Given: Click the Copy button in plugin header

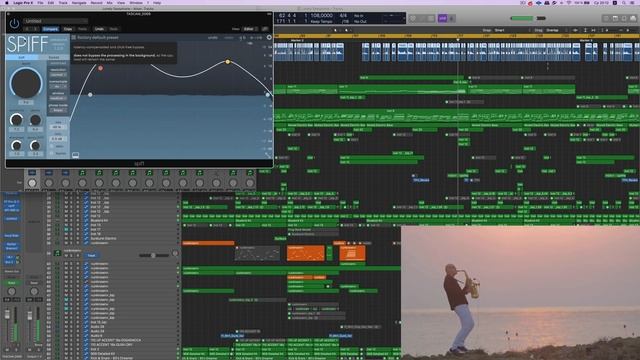Looking at the screenshot, I should (68, 29).
